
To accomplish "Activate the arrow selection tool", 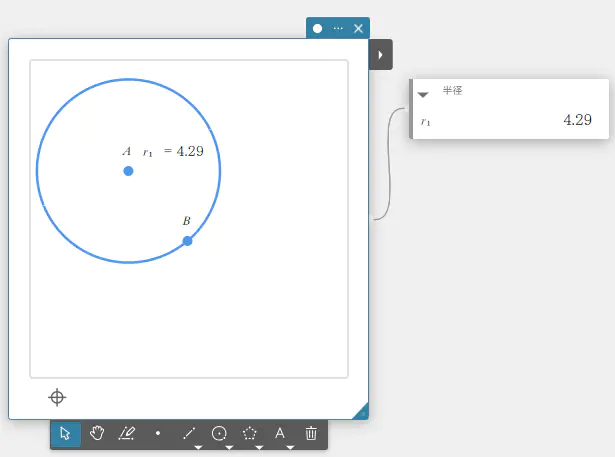I will (x=65, y=433).
